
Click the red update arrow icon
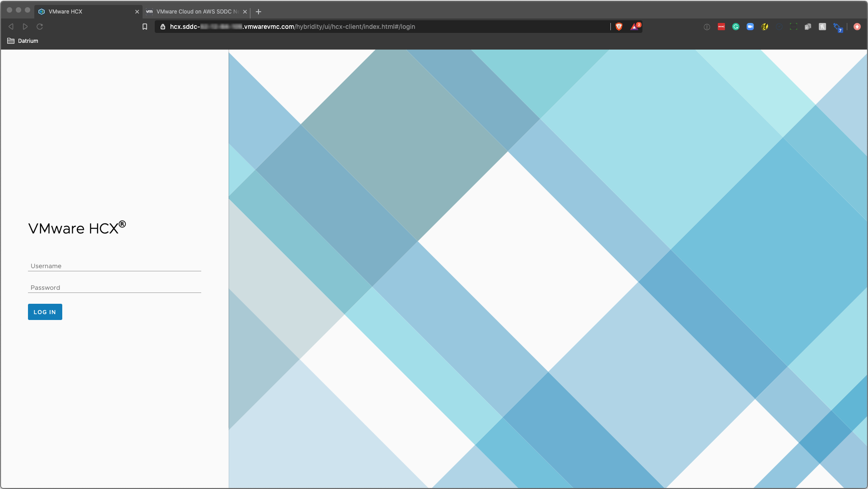tap(857, 27)
